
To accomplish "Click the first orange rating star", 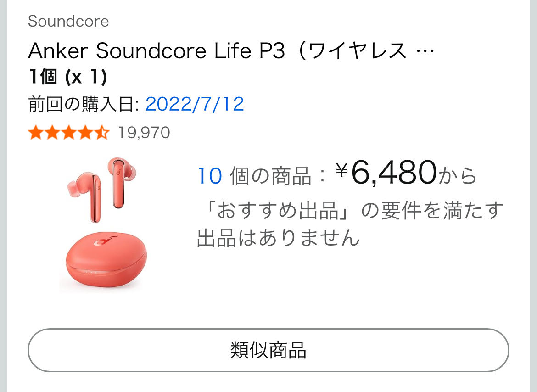I will point(35,133).
